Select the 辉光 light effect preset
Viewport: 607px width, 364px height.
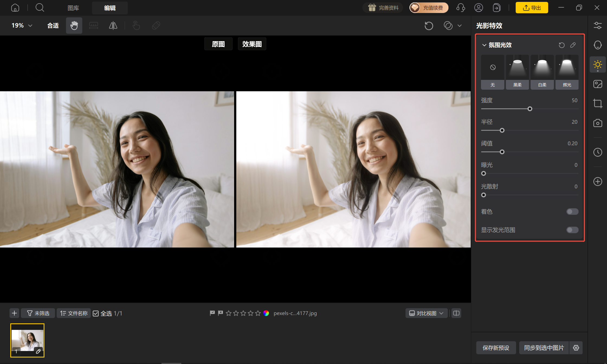tap(567, 72)
